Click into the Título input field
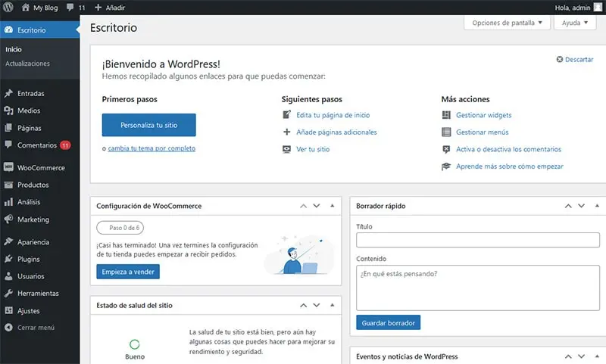The image size is (606, 364). pyautogui.click(x=477, y=240)
